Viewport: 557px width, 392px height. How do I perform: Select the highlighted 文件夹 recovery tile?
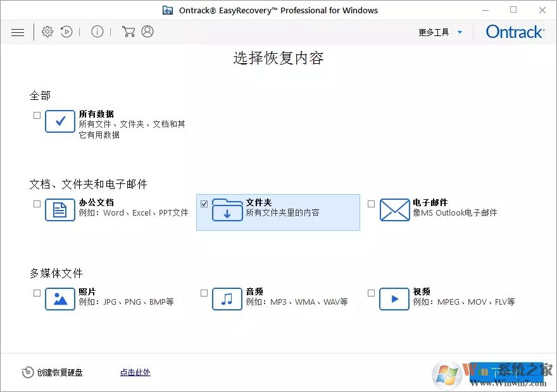click(278, 212)
